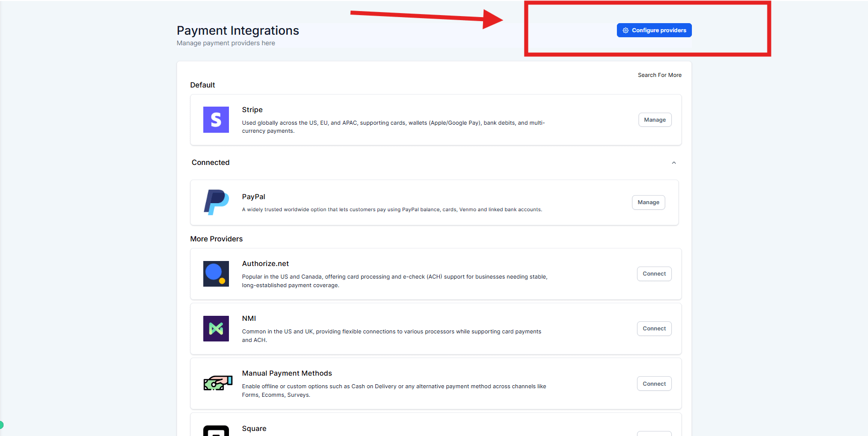Select the Square provider name
The width and height of the screenshot is (868, 436).
tap(254, 428)
